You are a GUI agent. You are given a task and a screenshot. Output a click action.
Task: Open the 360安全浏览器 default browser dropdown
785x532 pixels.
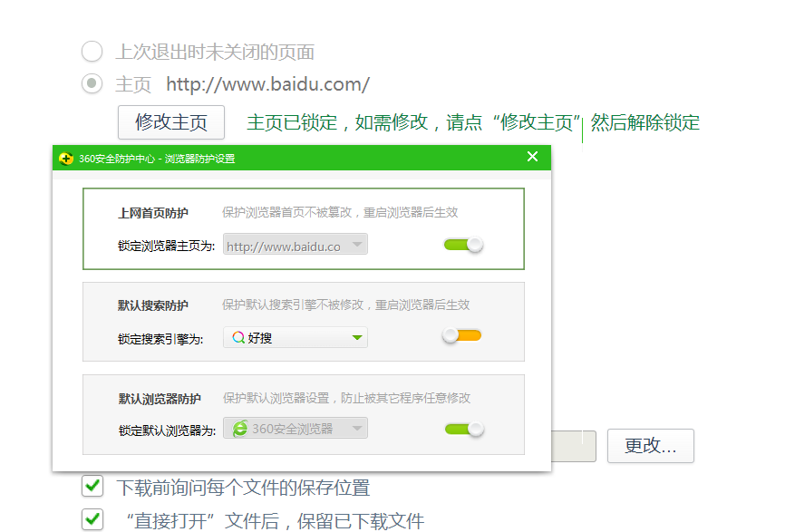point(296,429)
